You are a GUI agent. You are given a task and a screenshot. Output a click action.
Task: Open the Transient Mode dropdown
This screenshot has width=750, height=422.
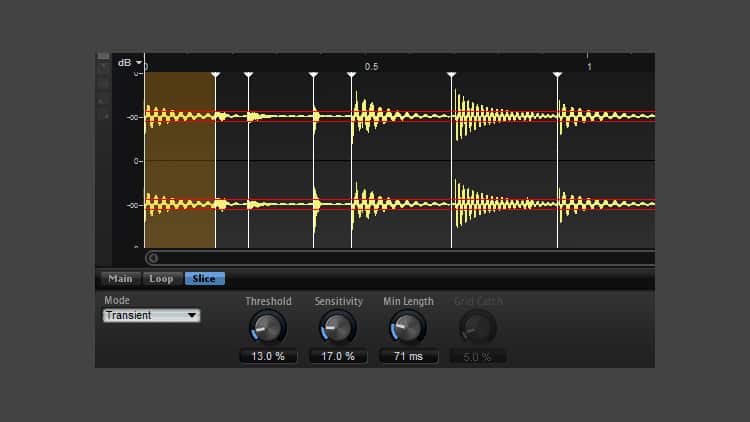click(151, 315)
